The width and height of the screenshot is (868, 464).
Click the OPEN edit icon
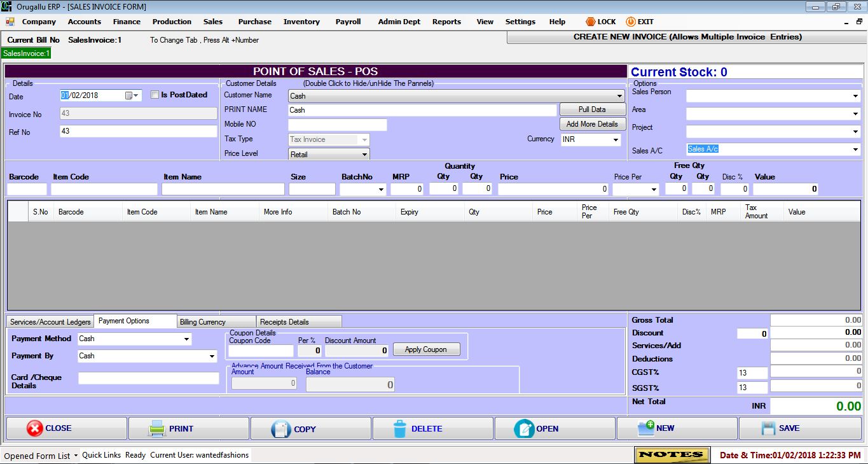click(x=524, y=429)
